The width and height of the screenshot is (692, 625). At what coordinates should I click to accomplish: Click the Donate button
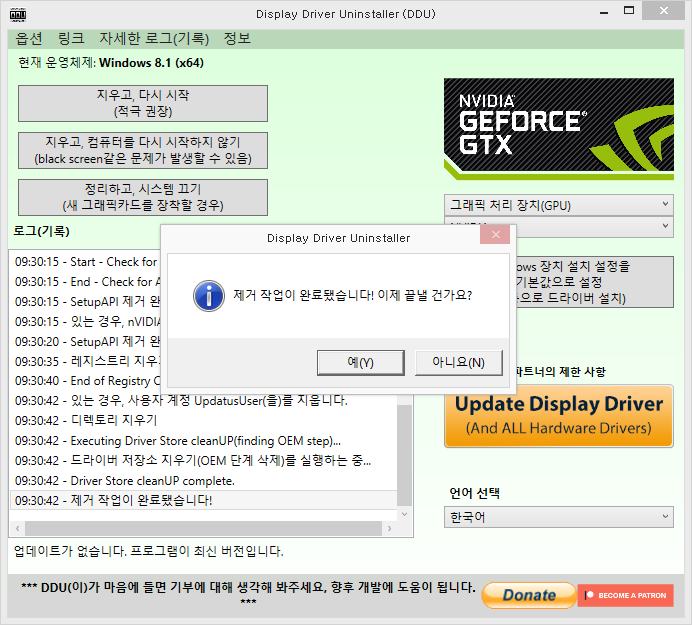click(529, 595)
